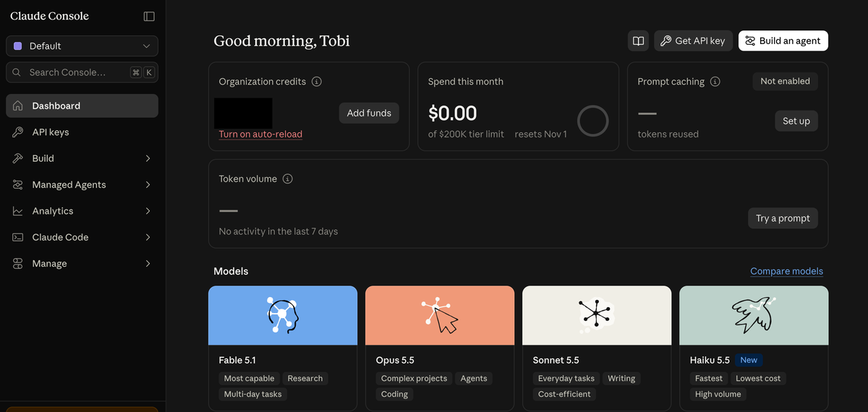868x412 pixels.
Task: Click the Get API key button
Action: pyautogui.click(x=694, y=41)
